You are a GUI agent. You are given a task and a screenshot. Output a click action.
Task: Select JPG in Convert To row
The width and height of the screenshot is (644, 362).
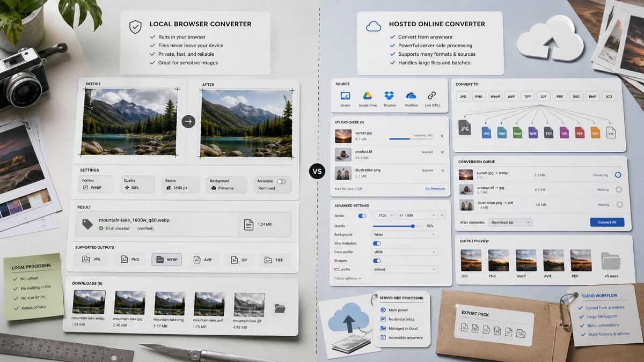[x=464, y=97]
